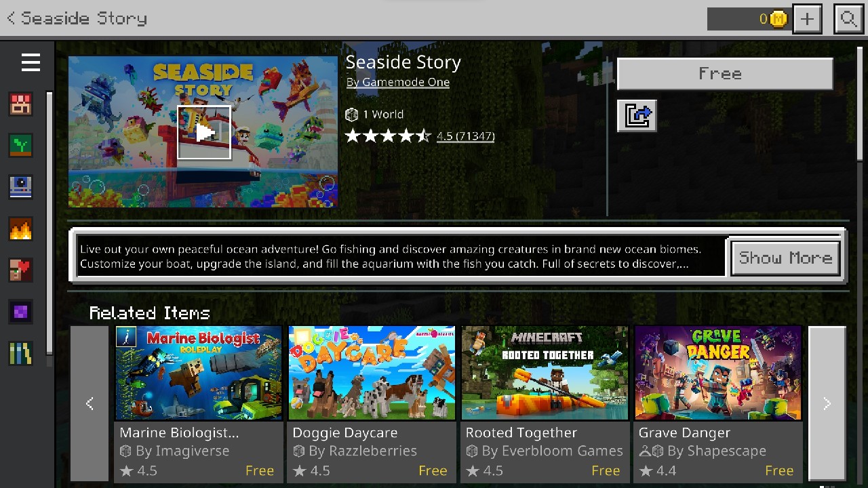Show next related items with right arrow
The image size is (868, 488).
827,404
